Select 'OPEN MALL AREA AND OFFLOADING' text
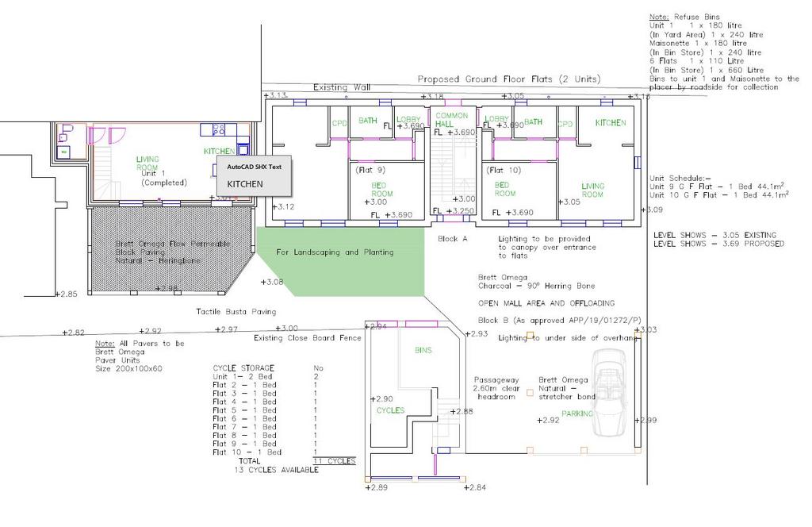 tap(546, 303)
